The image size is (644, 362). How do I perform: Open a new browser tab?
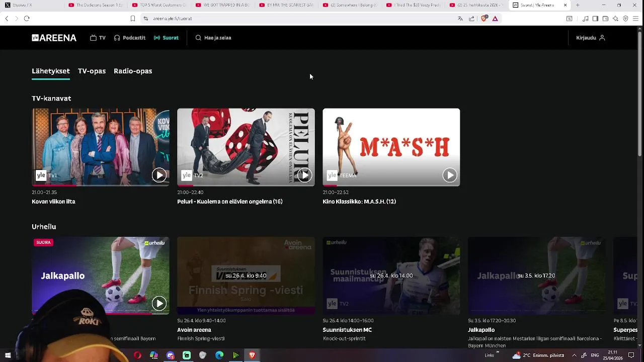point(578,5)
